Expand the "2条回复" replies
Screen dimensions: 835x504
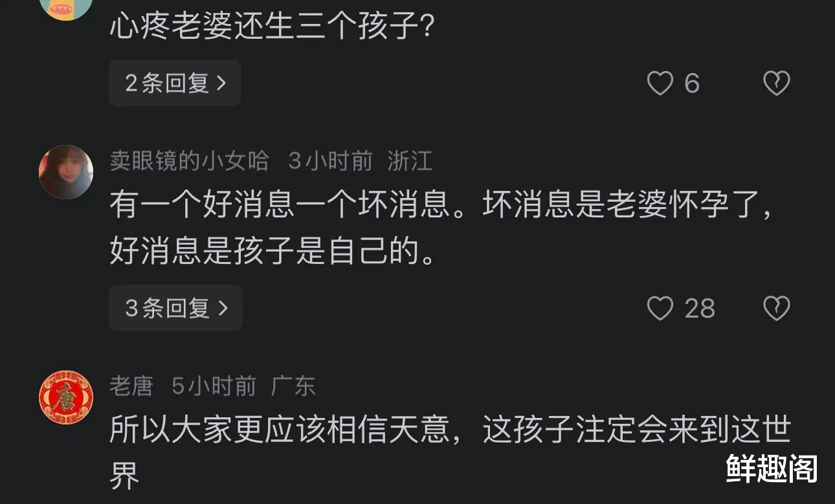pos(175,83)
